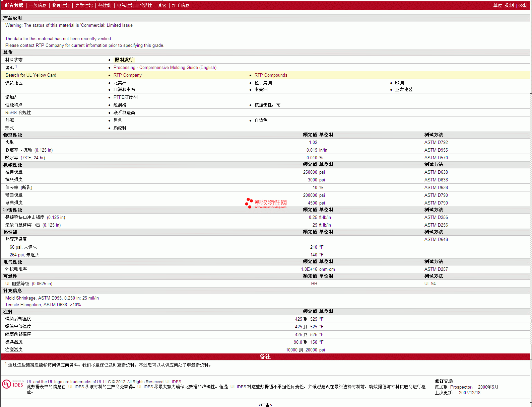Click the 欧洲 region entry
Viewport: 532px width, 407px height.
click(399, 83)
